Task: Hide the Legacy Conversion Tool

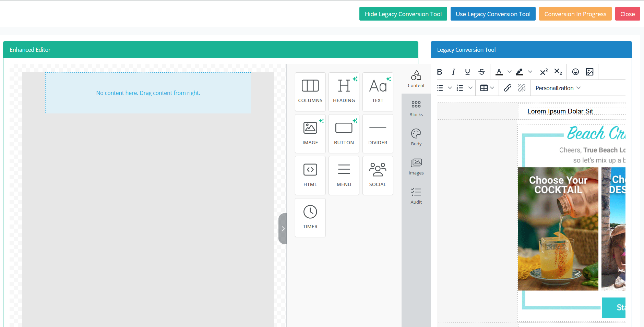Action: coord(403,14)
